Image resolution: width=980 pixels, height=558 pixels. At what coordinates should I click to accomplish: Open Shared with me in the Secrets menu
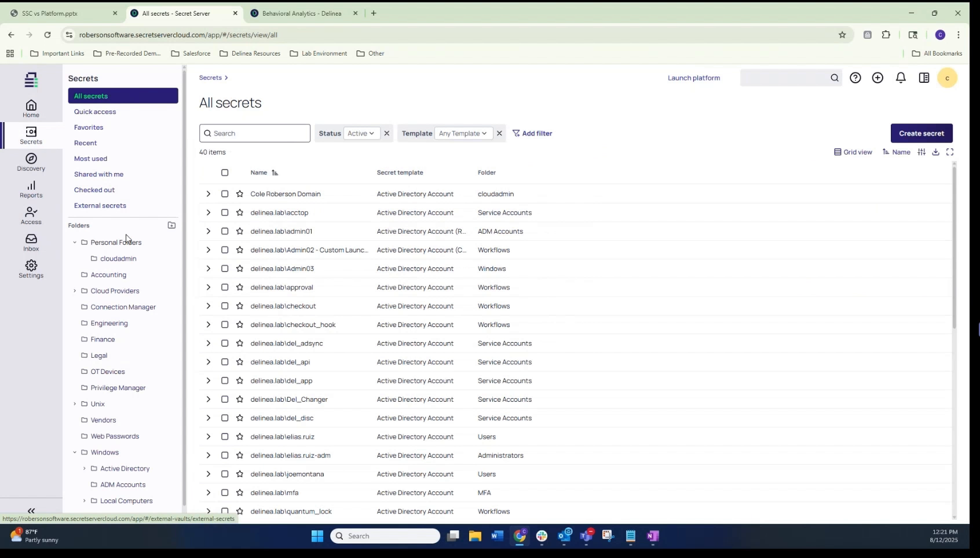click(x=99, y=174)
